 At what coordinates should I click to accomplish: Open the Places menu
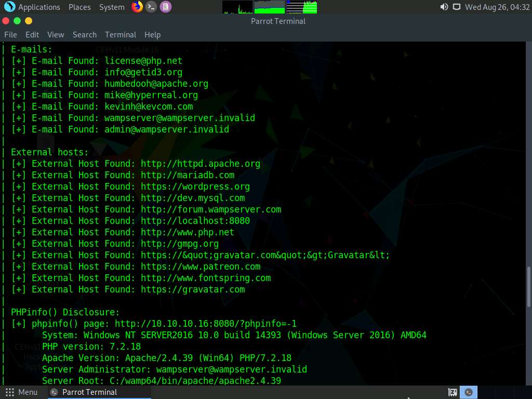(x=79, y=7)
